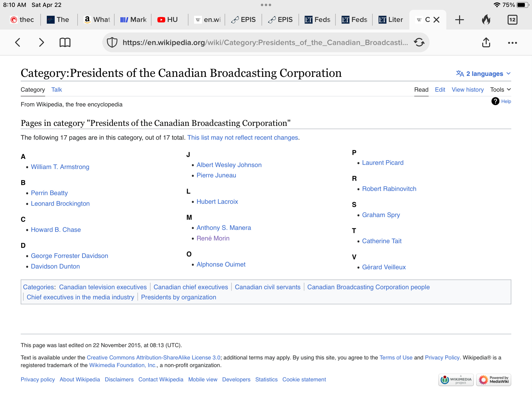Screen dimensions: 532x399
Task: Open the tab switcher showing 12 tabs
Action: click(513, 20)
